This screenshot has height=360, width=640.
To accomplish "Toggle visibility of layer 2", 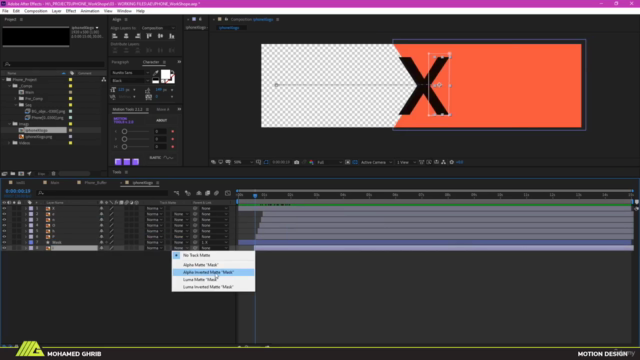I will [x=4, y=214].
